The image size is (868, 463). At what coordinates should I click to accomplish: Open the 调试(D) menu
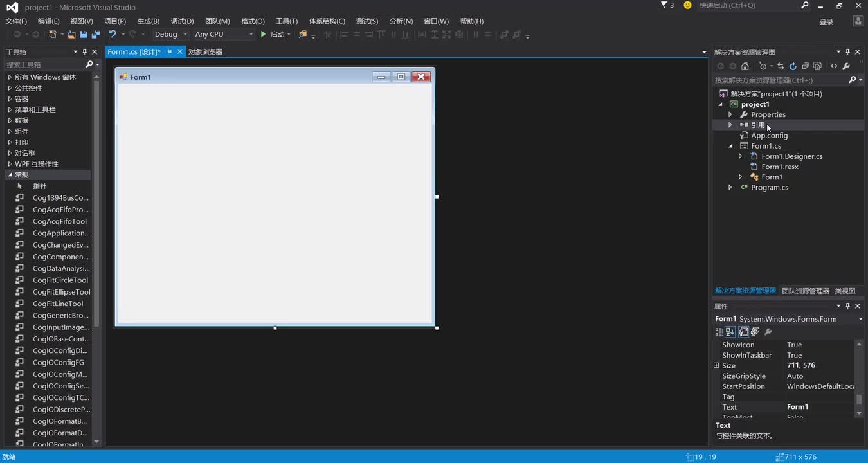click(182, 21)
